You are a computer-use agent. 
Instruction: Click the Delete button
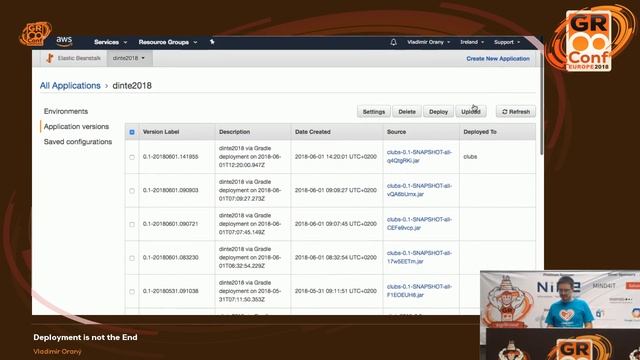pyautogui.click(x=407, y=111)
